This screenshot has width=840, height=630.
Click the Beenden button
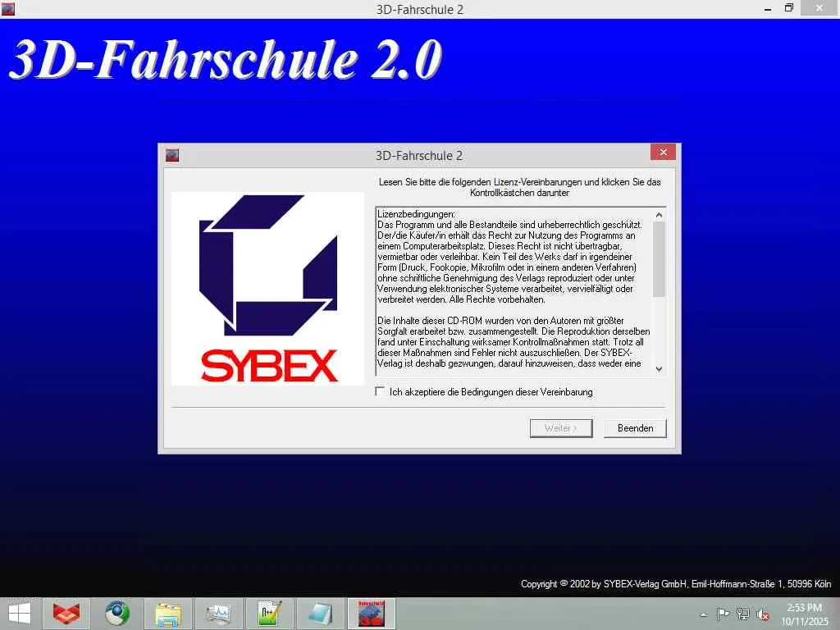coord(635,428)
